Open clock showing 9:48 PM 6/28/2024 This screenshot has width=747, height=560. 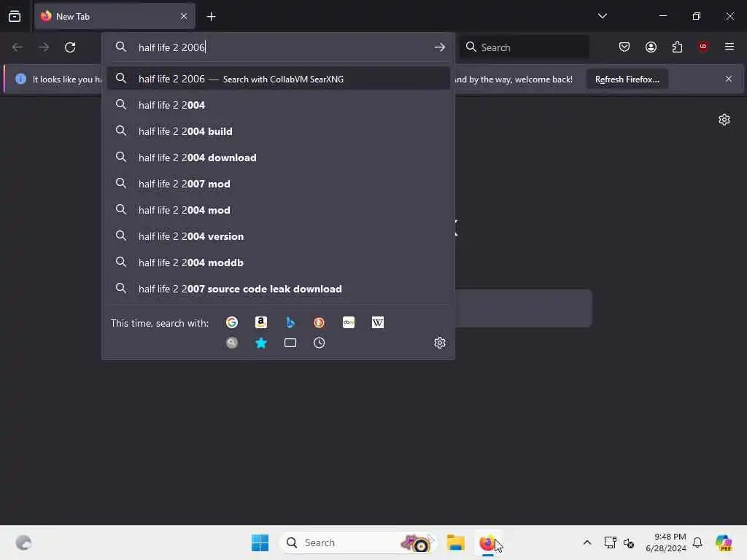click(x=665, y=542)
